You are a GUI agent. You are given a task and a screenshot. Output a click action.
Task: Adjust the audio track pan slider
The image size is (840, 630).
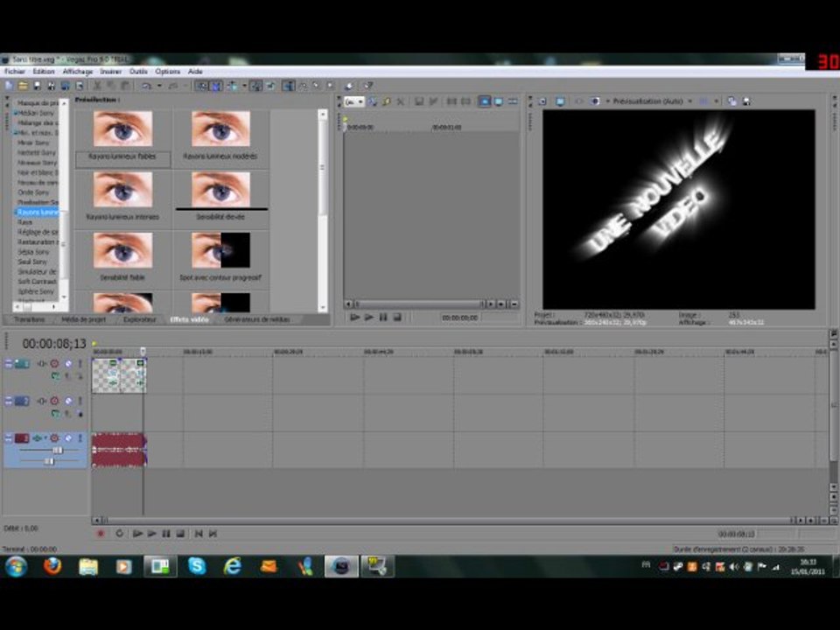(x=49, y=461)
